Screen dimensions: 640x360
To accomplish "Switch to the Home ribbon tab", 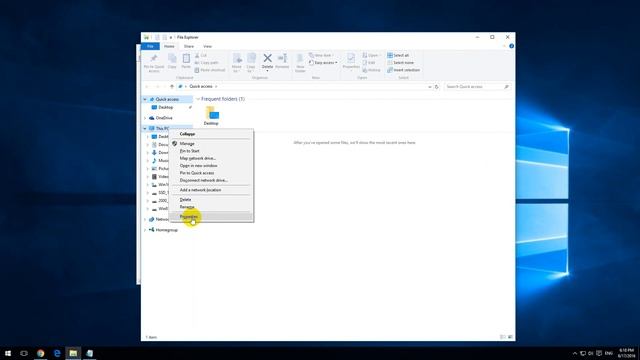I will pos(169,47).
